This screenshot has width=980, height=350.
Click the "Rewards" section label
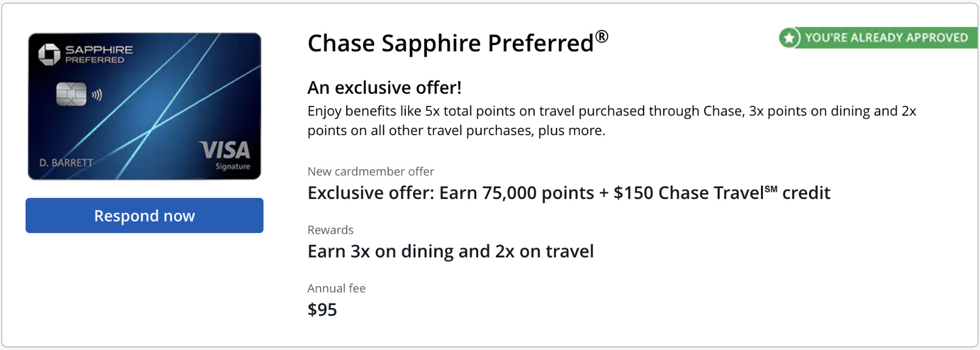click(x=330, y=230)
